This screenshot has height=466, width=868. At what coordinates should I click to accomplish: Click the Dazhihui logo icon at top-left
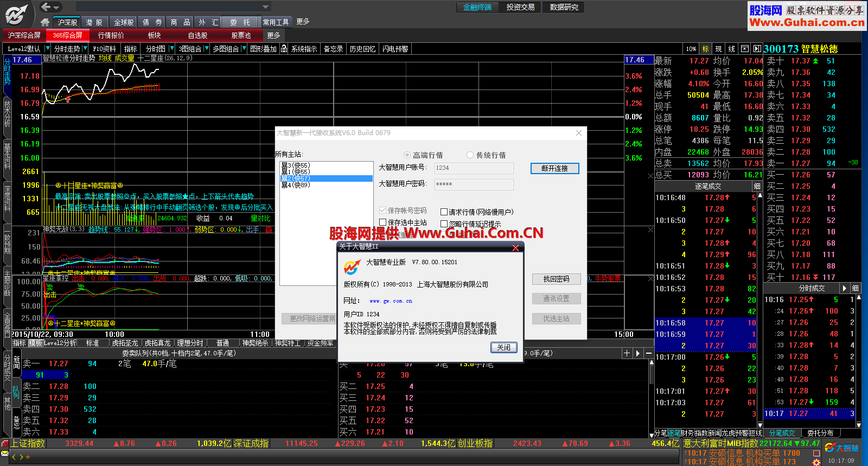point(16,14)
